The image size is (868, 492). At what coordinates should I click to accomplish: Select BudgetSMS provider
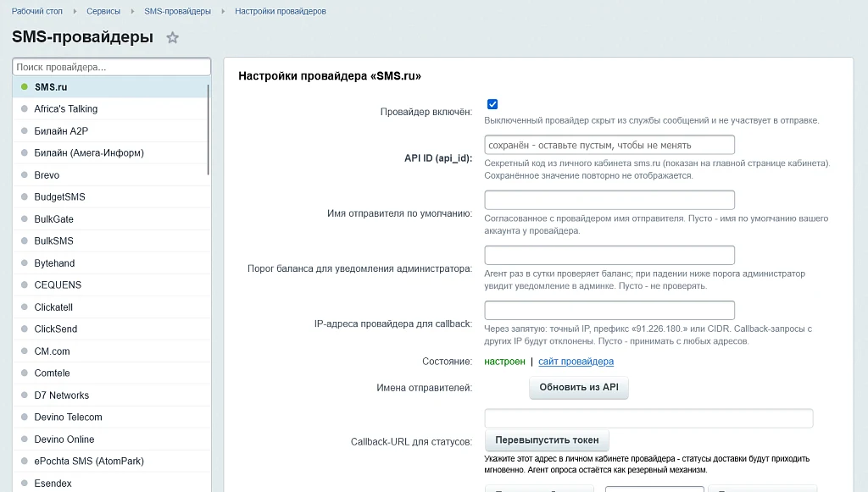click(x=109, y=196)
